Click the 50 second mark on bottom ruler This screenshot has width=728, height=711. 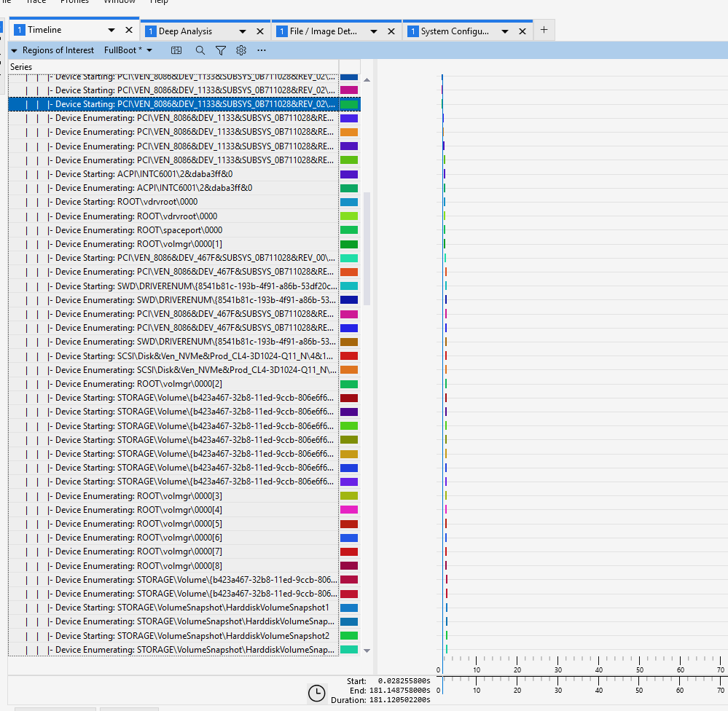[639, 690]
